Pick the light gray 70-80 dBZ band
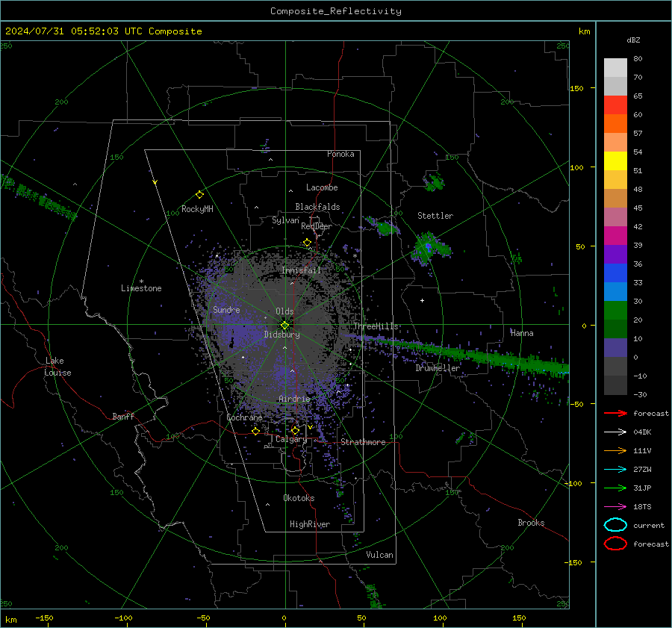This screenshot has height=628, width=672. coord(615,68)
